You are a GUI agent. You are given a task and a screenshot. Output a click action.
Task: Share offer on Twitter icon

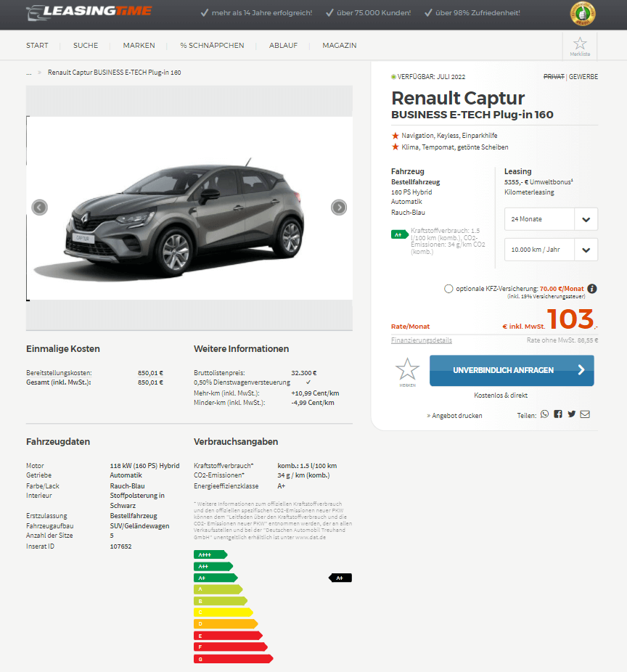click(x=571, y=414)
